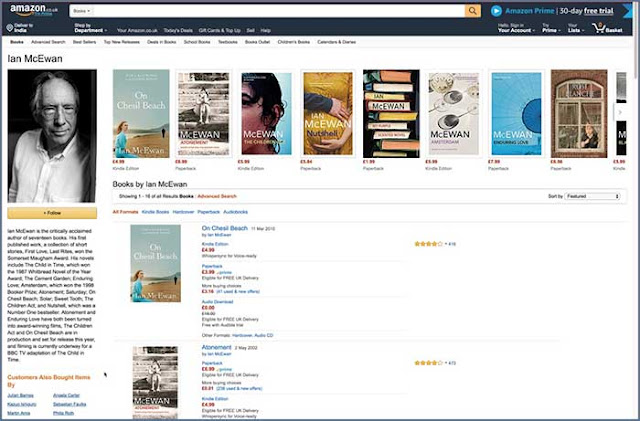This screenshot has width=640, height=421.
Task: Click the Sell nav link
Action: point(250,30)
